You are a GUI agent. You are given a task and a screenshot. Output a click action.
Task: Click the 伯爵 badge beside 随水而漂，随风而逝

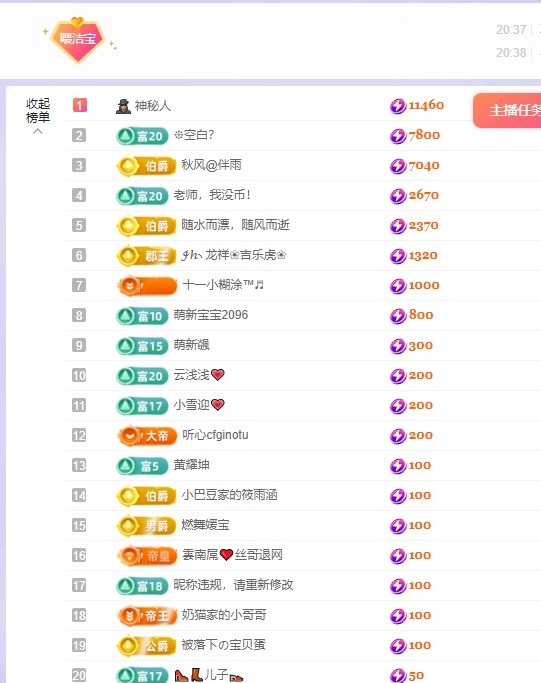tap(146, 226)
